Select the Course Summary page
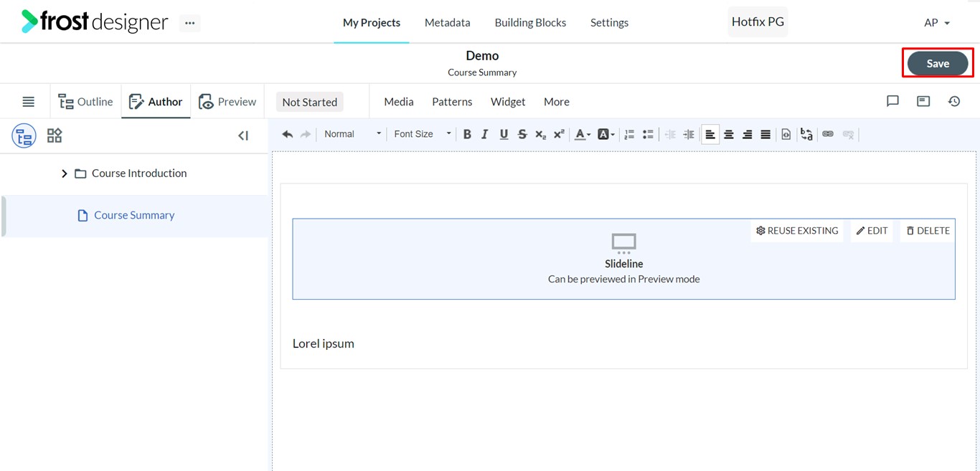Screen dimensions: 980x471 [x=134, y=215]
